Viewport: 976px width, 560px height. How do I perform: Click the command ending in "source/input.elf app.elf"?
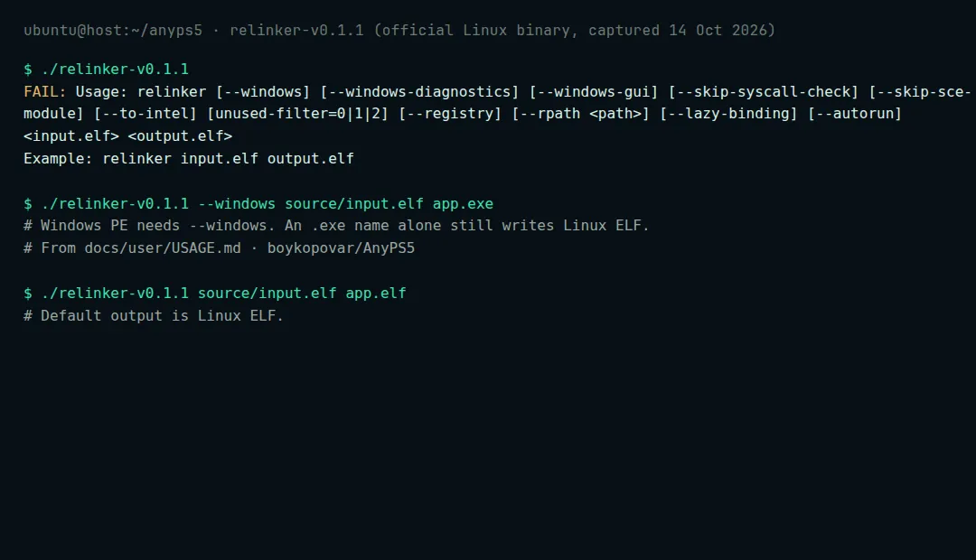click(215, 293)
